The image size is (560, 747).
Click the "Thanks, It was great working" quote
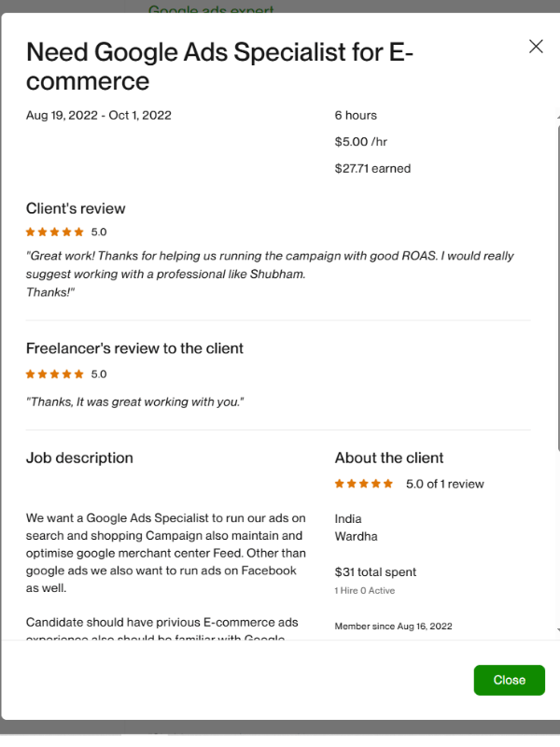point(135,402)
